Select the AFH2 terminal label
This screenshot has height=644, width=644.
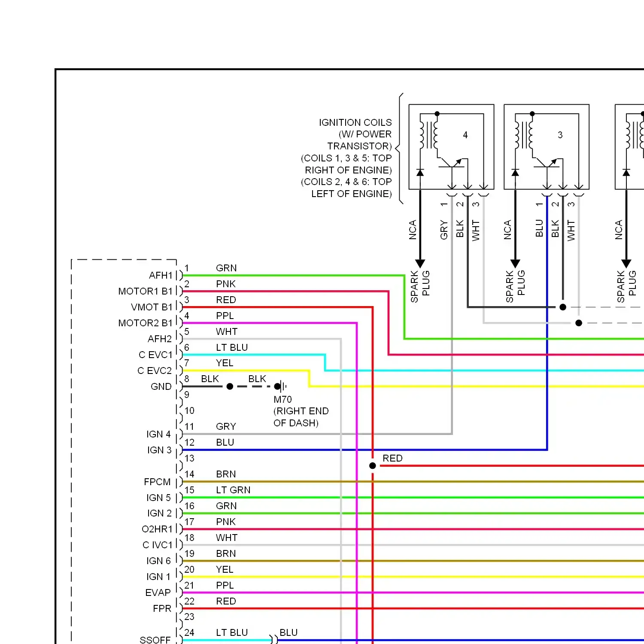click(x=160, y=339)
